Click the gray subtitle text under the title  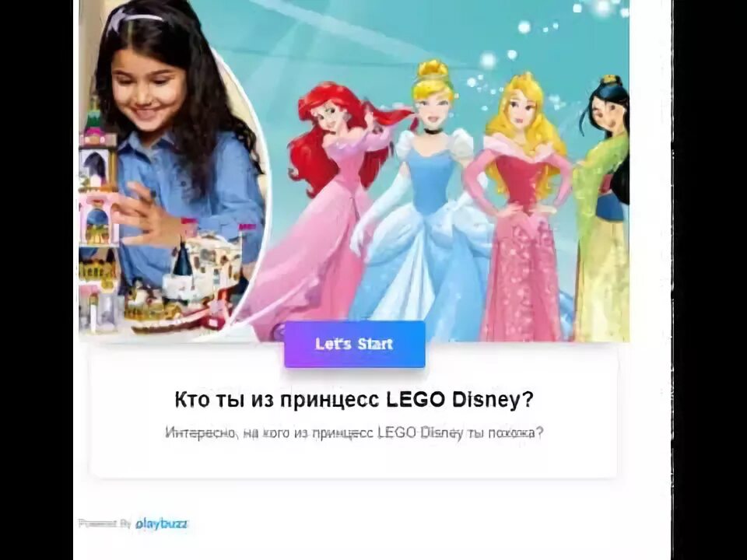(x=354, y=433)
